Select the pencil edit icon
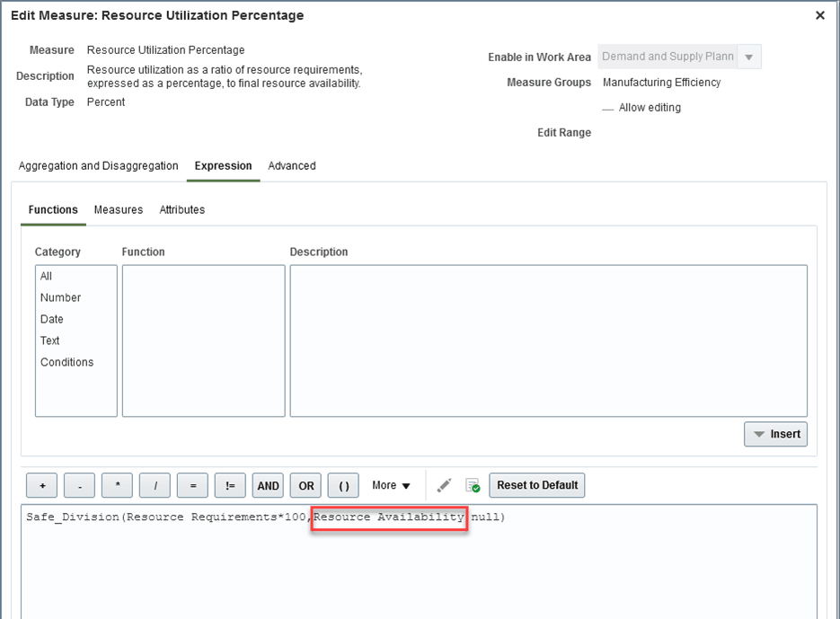The image size is (840, 619). pyautogui.click(x=444, y=485)
